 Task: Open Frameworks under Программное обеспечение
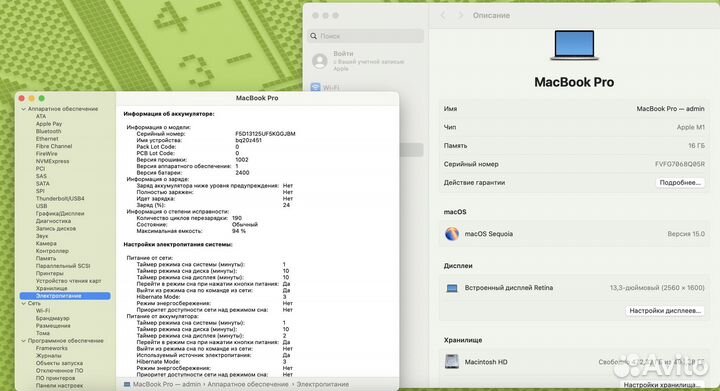pos(51,348)
